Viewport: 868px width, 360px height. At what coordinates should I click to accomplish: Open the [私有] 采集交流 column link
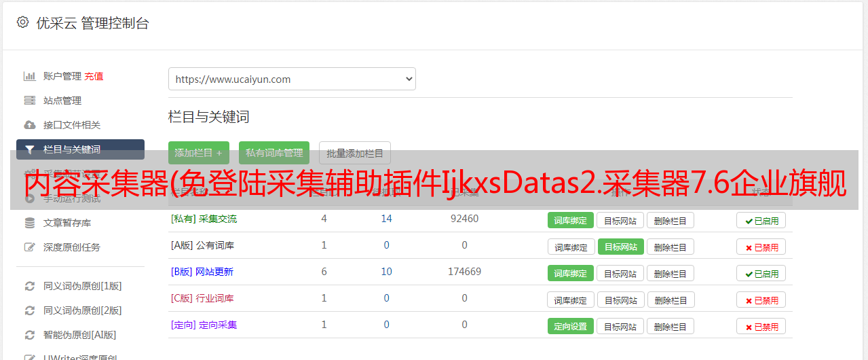[x=204, y=219]
